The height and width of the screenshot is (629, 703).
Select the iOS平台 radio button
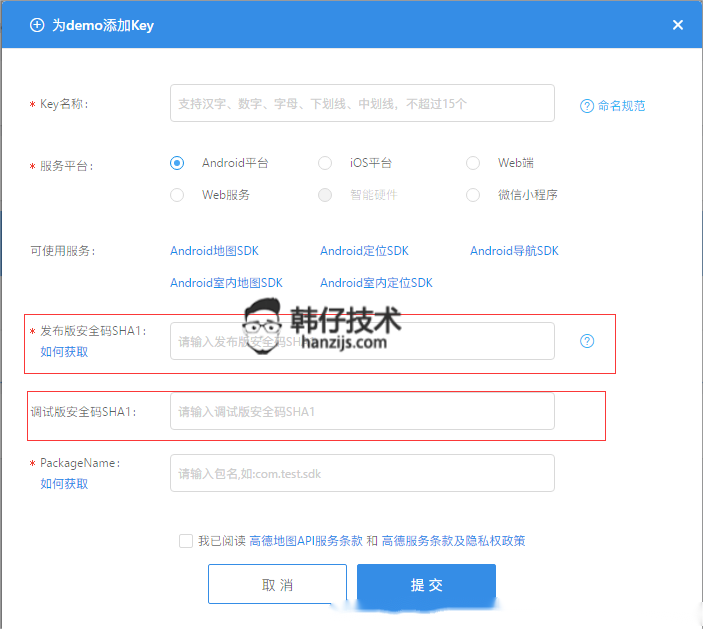(x=325, y=163)
